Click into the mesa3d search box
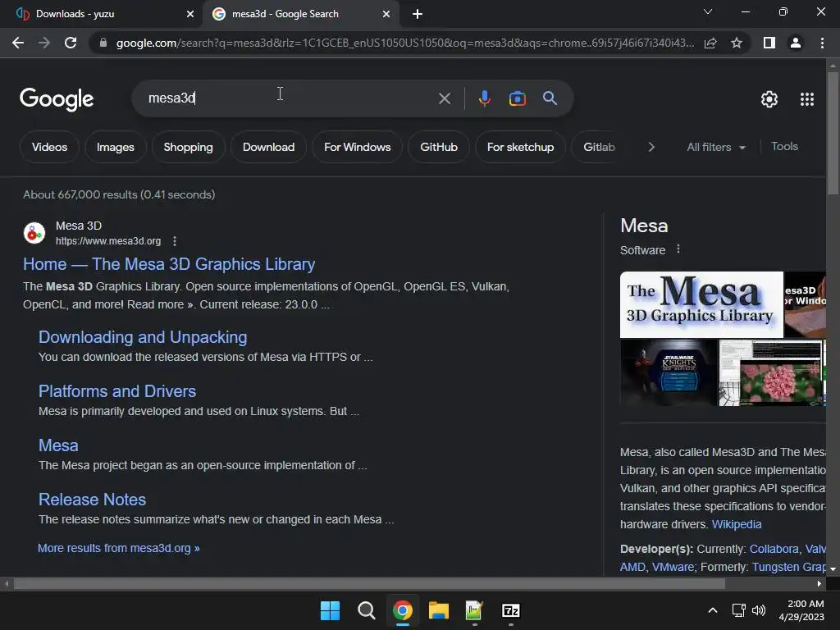840x630 pixels. coord(290,98)
